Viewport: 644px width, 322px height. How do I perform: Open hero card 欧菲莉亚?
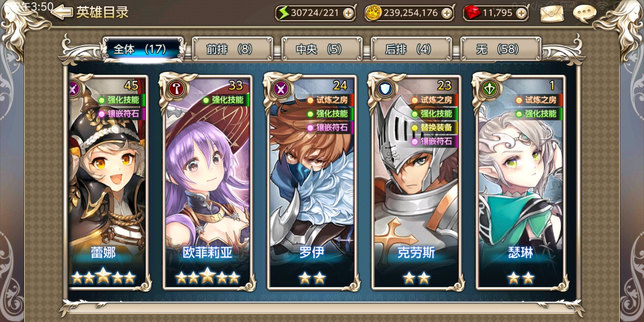208,183
